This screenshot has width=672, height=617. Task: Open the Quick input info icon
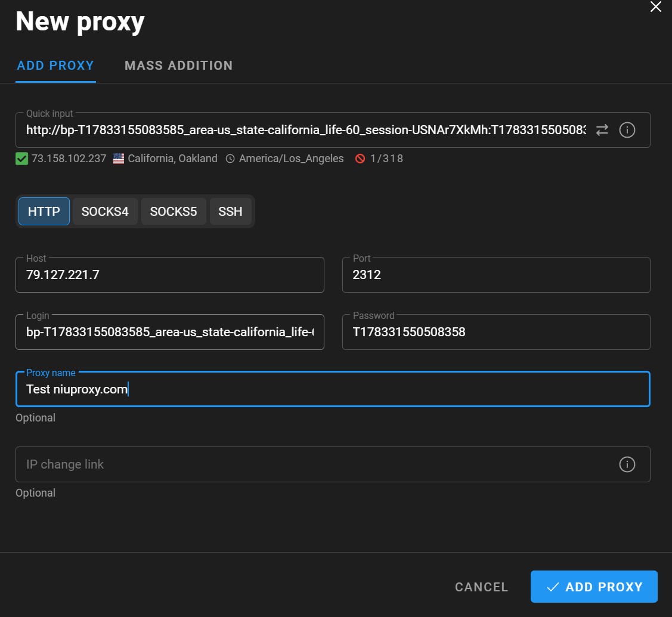tap(627, 130)
